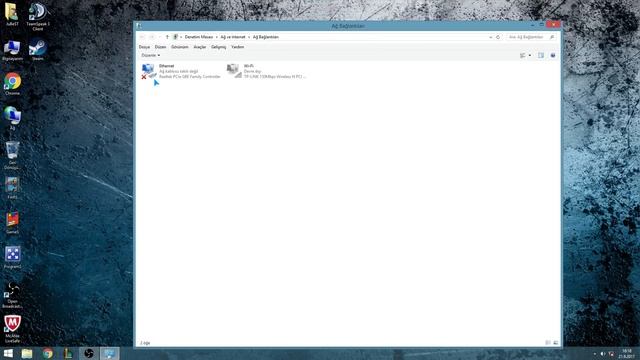This screenshot has width=640, height=360.
Task: Open the Gelişmiş menu
Action: click(x=218, y=47)
